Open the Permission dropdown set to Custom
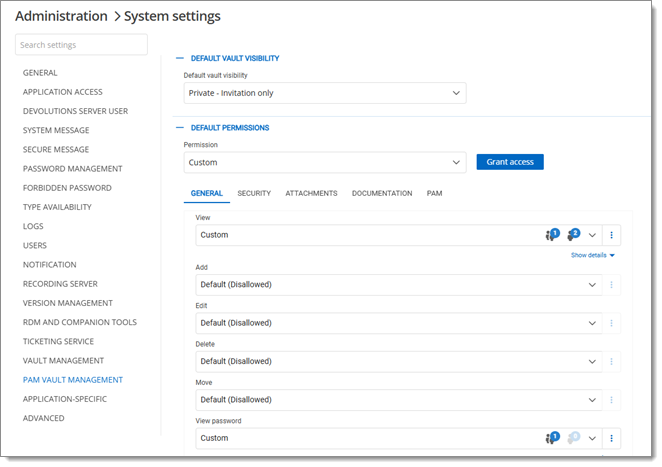Image resolution: width=662 pixels, height=467 pixels. [325, 162]
